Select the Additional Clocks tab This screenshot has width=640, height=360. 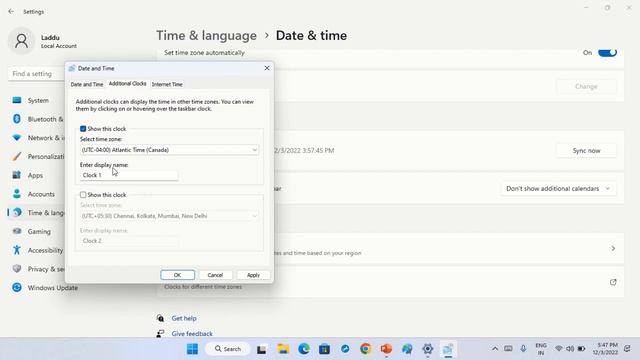127,84
